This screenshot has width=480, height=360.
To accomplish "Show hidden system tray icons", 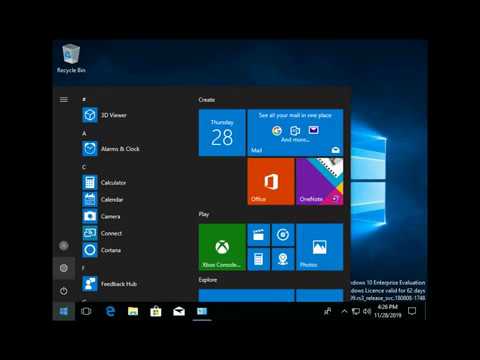I will pos(344,311).
